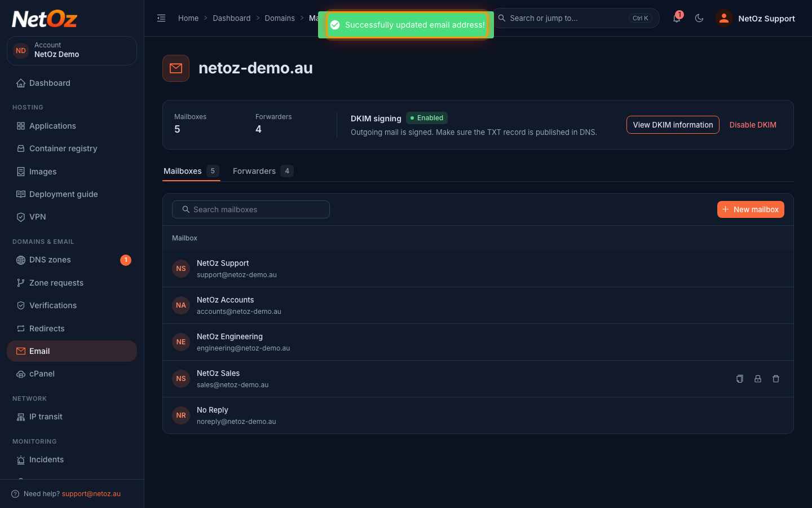The width and height of the screenshot is (812, 508).
Task: Toggle dark mode with the moon icon
Action: pyautogui.click(x=699, y=18)
